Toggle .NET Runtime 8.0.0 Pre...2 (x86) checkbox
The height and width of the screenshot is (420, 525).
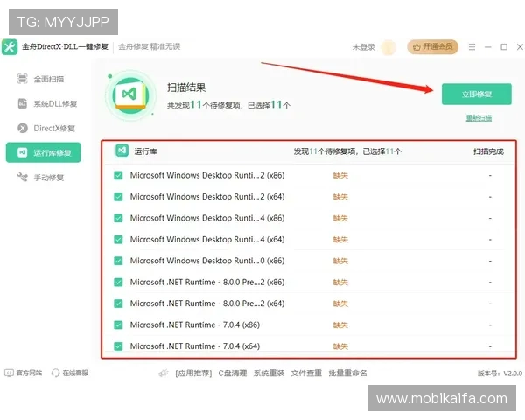pyautogui.click(x=118, y=283)
